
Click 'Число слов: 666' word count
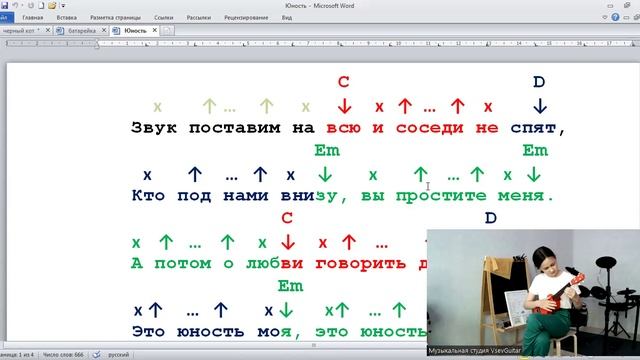[63, 355]
